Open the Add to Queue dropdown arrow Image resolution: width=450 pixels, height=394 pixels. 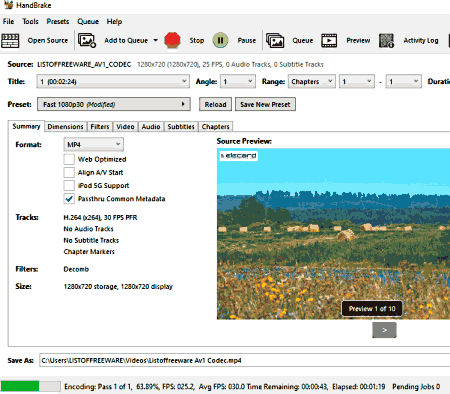click(156, 40)
